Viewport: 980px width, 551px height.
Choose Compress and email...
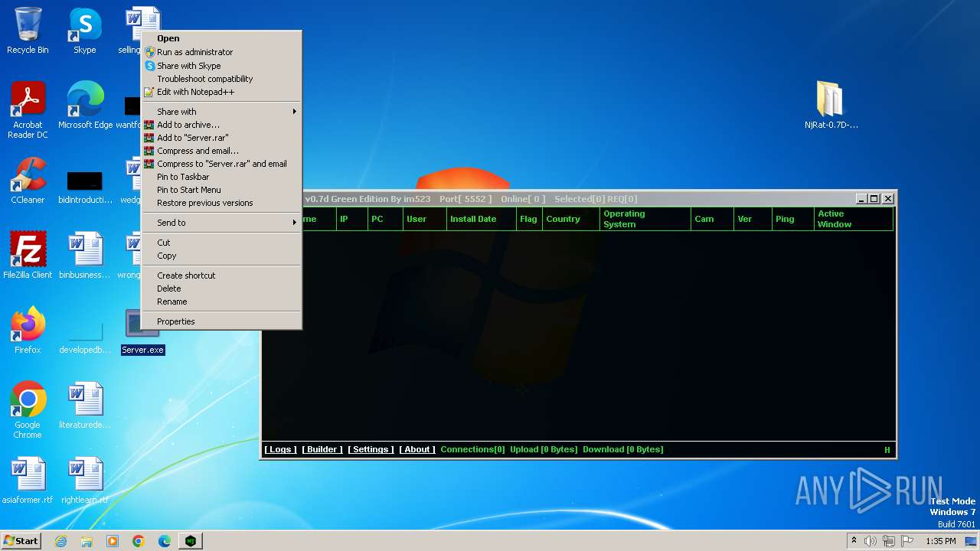[x=222, y=151]
